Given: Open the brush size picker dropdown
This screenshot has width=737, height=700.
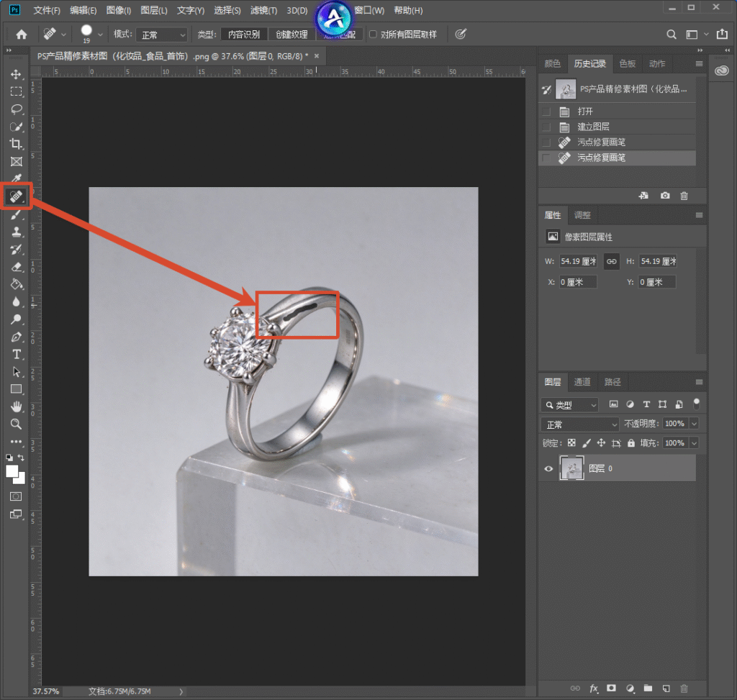Looking at the screenshot, I should tap(100, 35).
